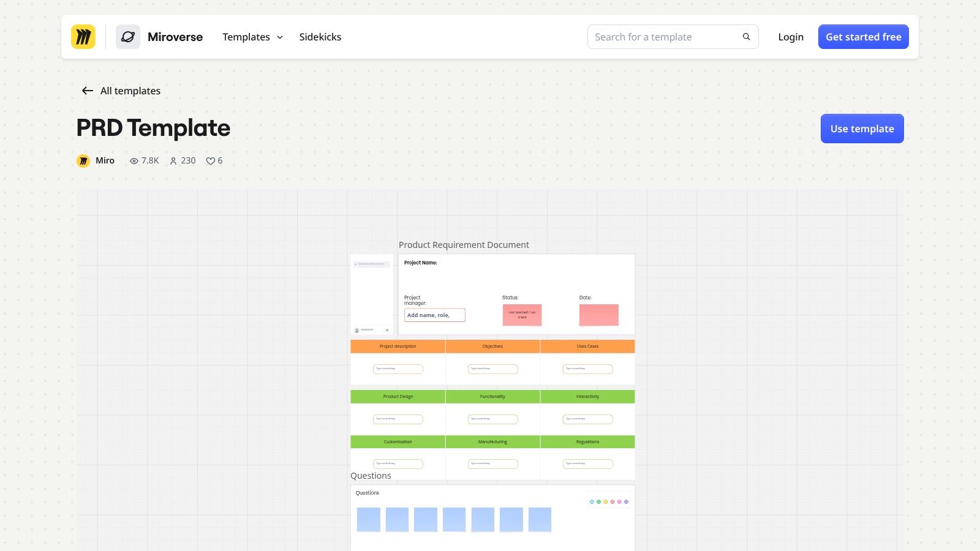Click the colored dots legend in Questions
This screenshot has height=551, width=980.
608,501
